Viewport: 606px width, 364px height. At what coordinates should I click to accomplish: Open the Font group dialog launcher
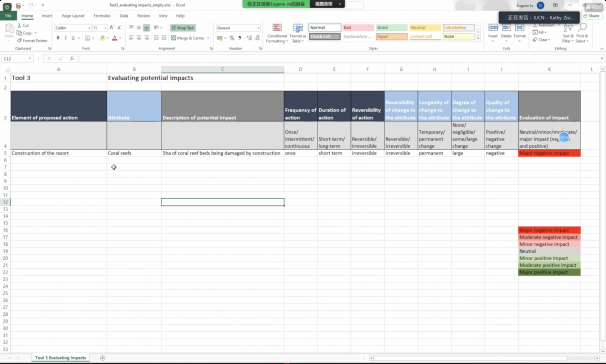(x=123, y=49)
